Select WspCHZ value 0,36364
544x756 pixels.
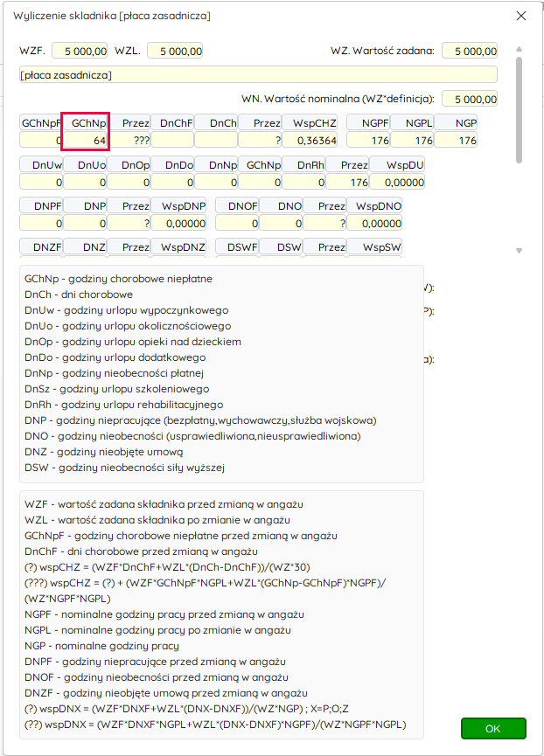click(x=310, y=141)
